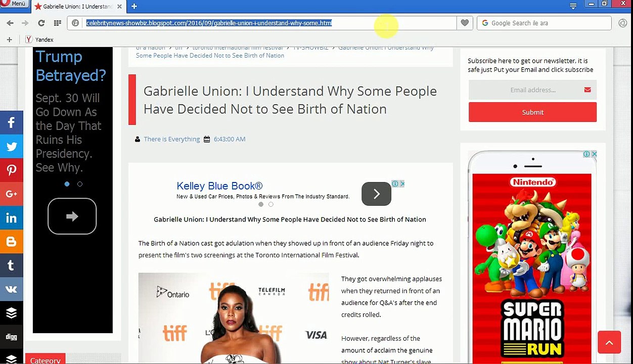Click the address bar URL
Screen dimensions: 633x364
209,23
